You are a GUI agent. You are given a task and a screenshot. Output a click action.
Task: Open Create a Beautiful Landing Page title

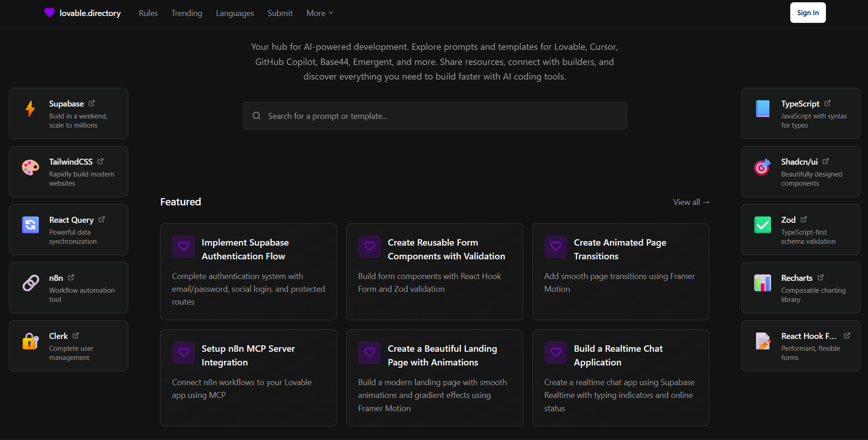[442, 355]
